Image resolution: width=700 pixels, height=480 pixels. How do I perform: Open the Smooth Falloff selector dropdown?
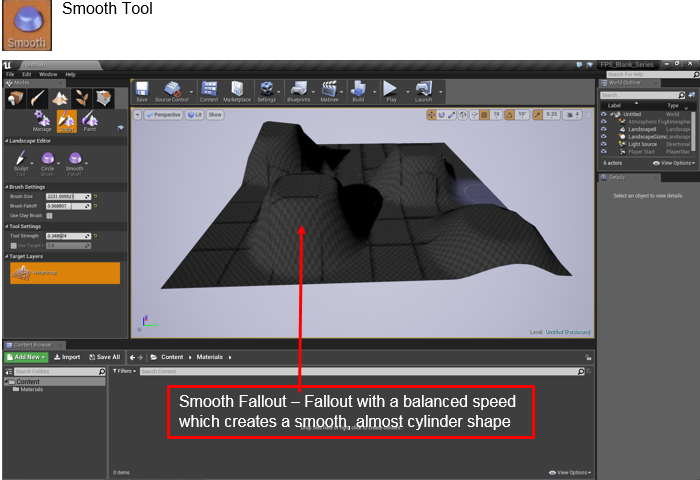(x=86, y=163)
